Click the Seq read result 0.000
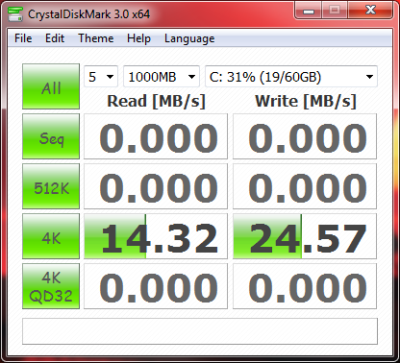Screen dimensions: 400x363 click(156, 136)
